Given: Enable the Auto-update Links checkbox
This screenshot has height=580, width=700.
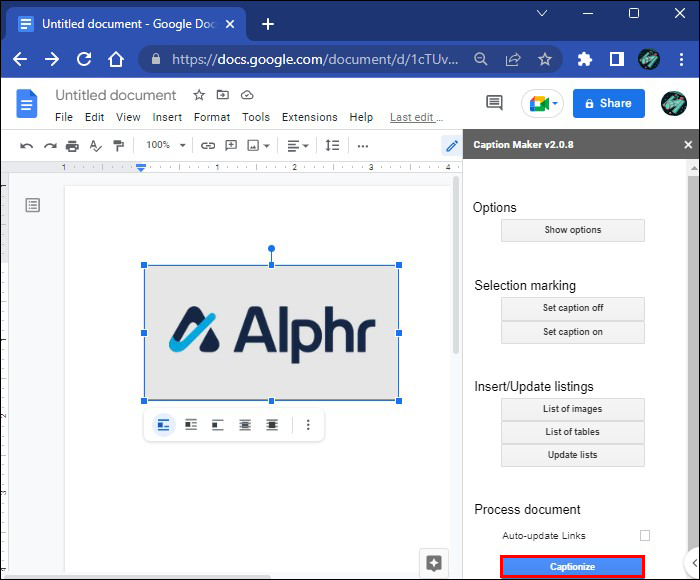Looking at the screenshot, I should 645,536.
